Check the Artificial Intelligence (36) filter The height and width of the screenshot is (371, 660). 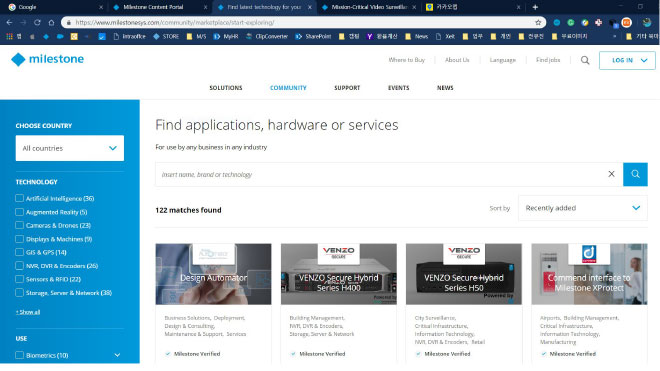[x=19, y=198]
